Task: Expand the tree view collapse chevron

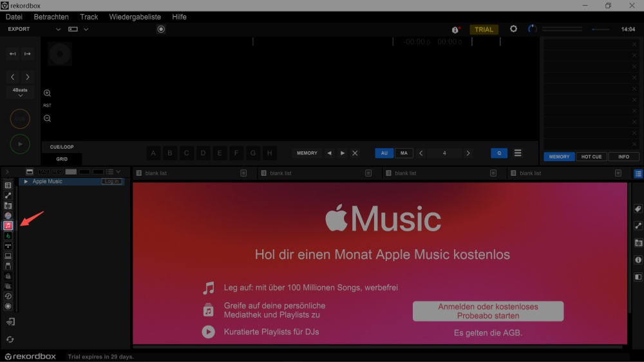Action: (x=7, y=172)
